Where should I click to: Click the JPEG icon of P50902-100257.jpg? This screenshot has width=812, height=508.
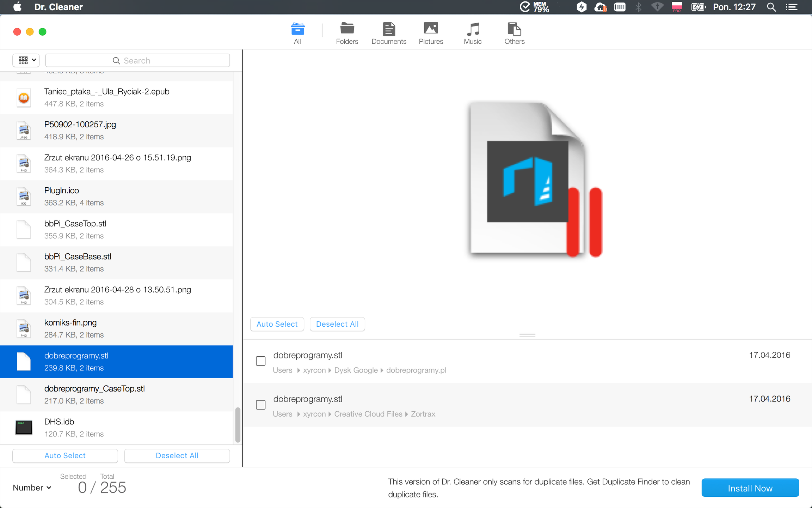(24, 131)
